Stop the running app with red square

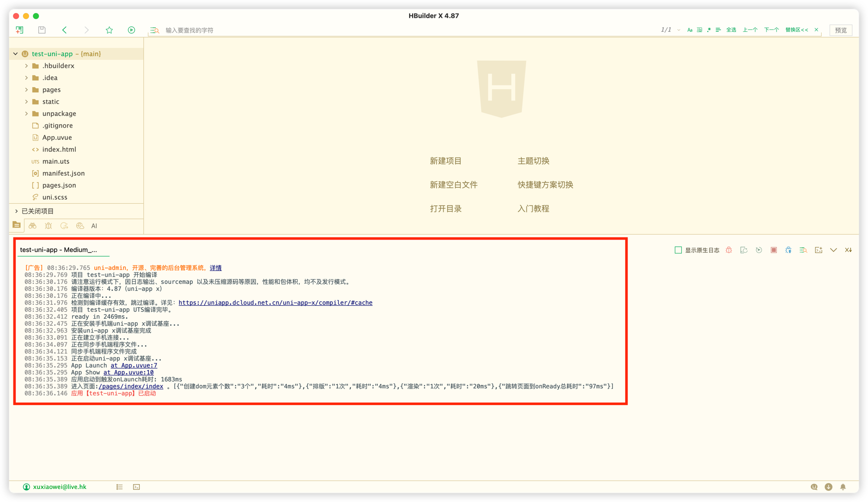pos(773,250)
